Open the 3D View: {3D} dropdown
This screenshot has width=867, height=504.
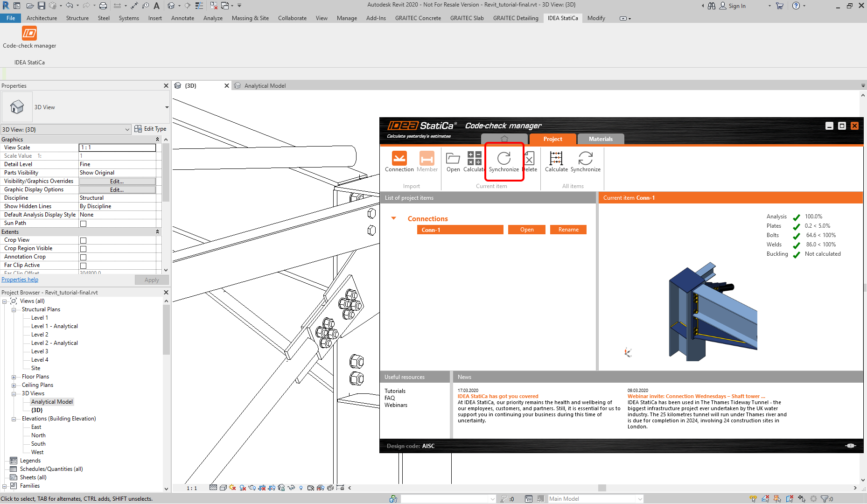[66, 129]
